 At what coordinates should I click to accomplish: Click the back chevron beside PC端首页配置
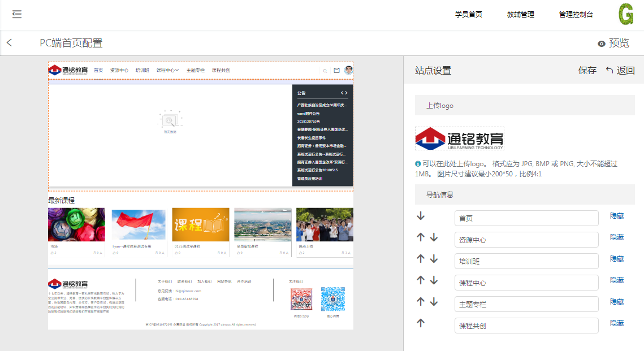tap(9, 43)
